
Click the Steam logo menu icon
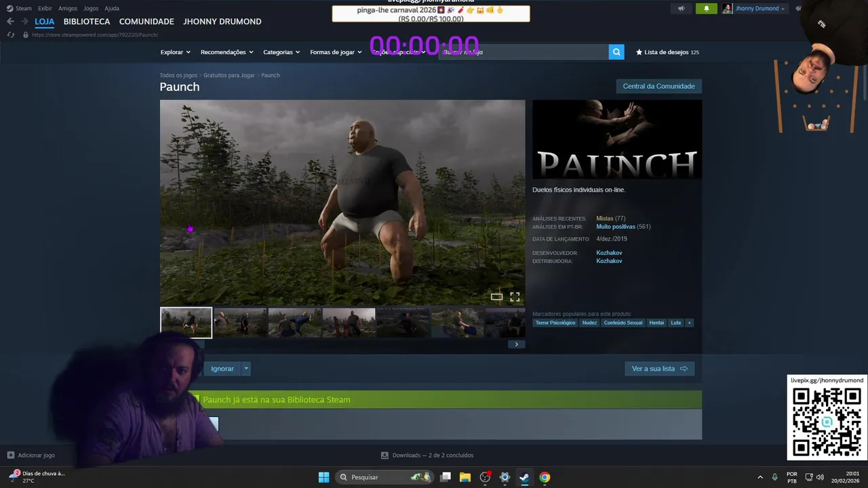(x=9, y=9)
